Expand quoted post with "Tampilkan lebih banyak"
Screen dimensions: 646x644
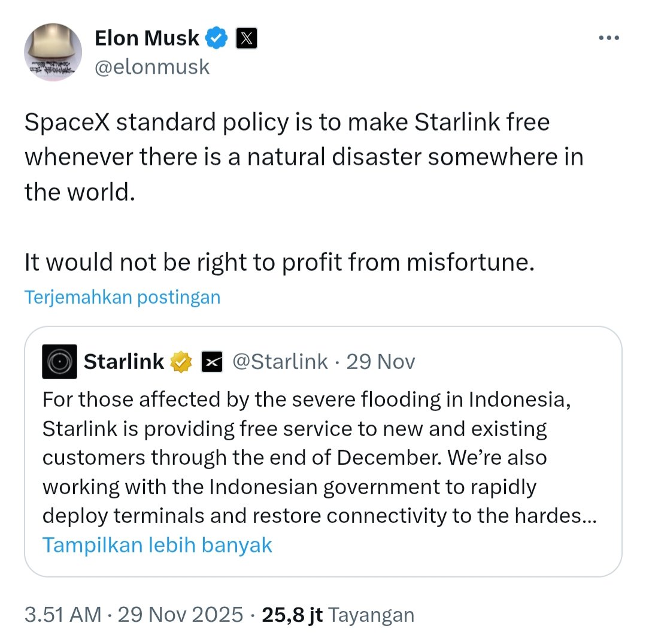click(x=157, y=545)
